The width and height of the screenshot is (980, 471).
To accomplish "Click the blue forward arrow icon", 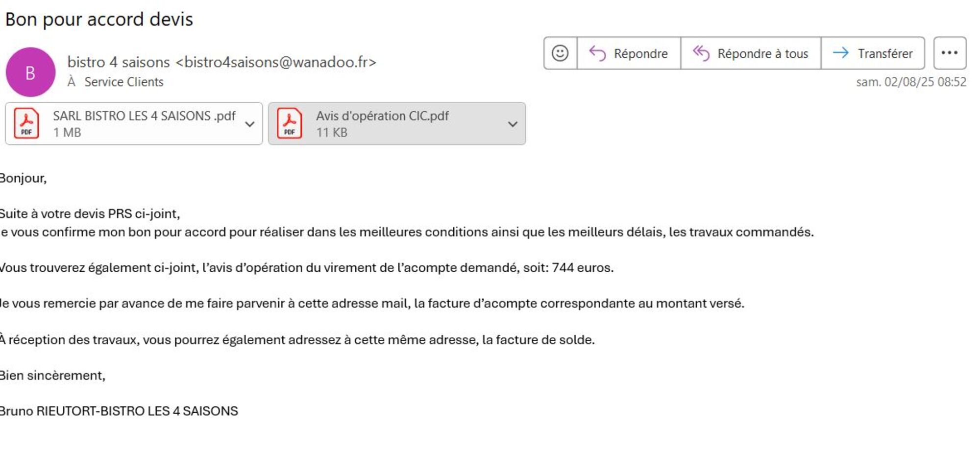I will click(x=841, y=53).
